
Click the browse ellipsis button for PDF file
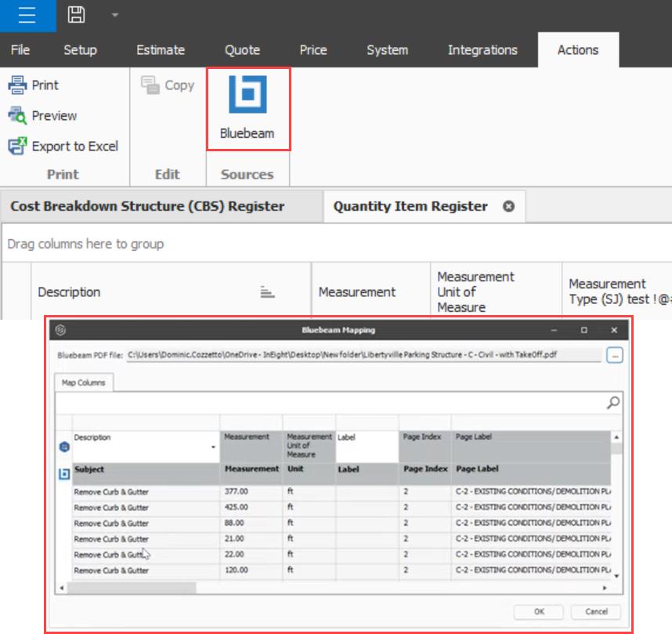[615, 355]
